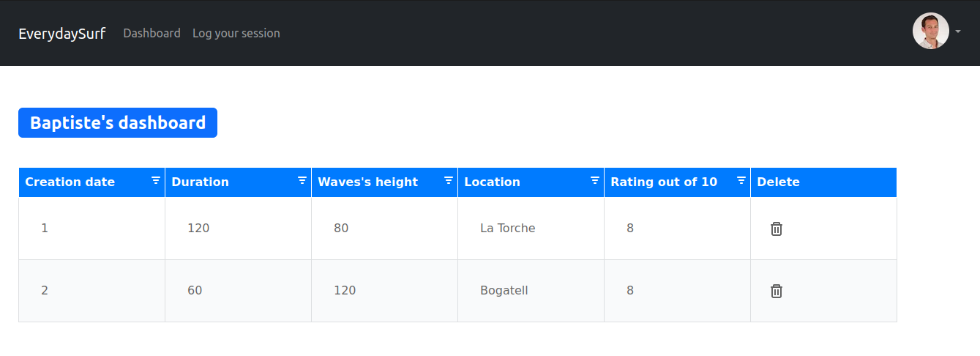Open the Dashboard nav link
This screenshot has height=356, width=980.
pos(152,33)
